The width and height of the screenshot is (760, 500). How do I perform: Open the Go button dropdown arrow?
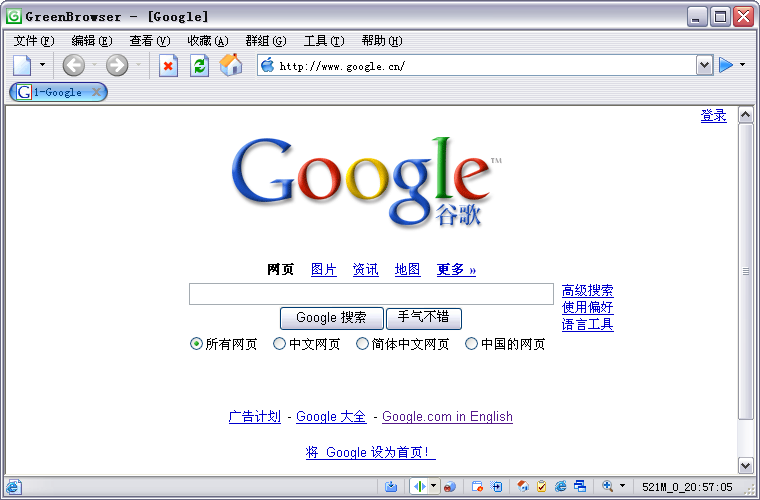click(743, 65)
